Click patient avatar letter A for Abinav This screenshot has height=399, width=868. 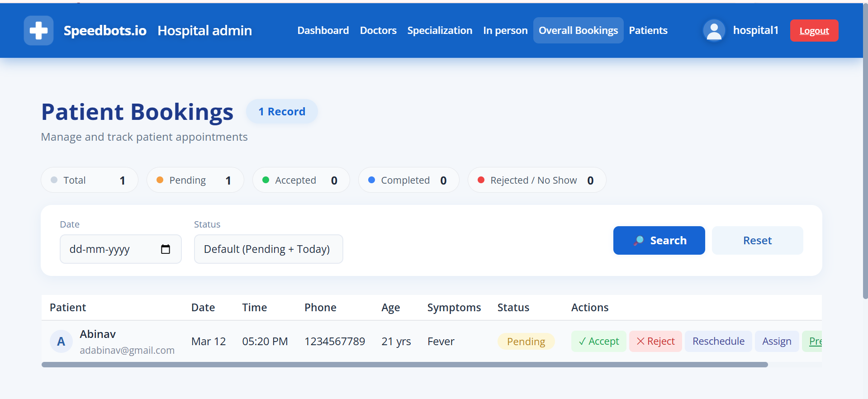click(x=61, y=342)
